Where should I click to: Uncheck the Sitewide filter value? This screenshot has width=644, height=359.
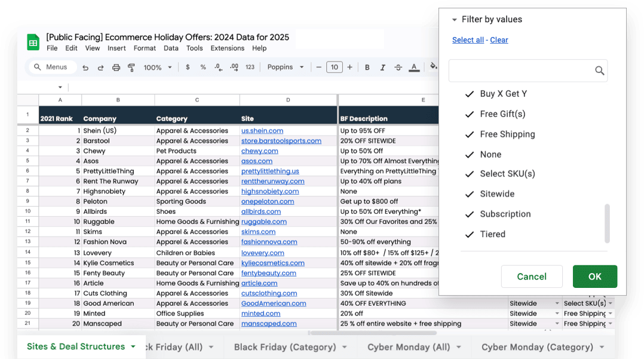(470, 194)
